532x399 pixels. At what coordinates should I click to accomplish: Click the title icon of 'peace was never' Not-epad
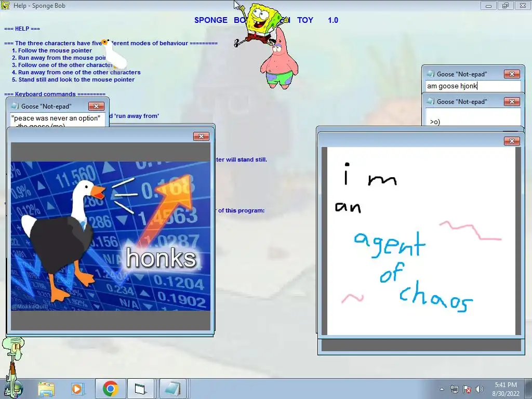15,106
